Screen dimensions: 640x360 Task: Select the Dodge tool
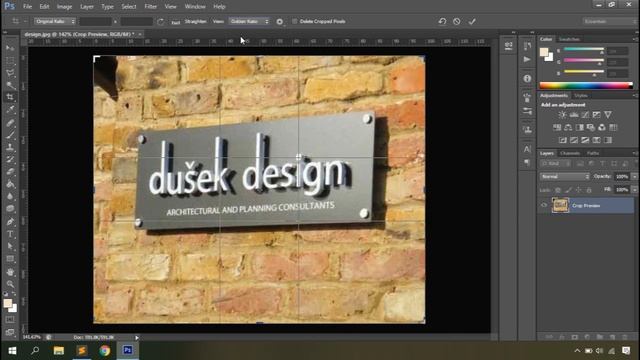tap(10, 209)
